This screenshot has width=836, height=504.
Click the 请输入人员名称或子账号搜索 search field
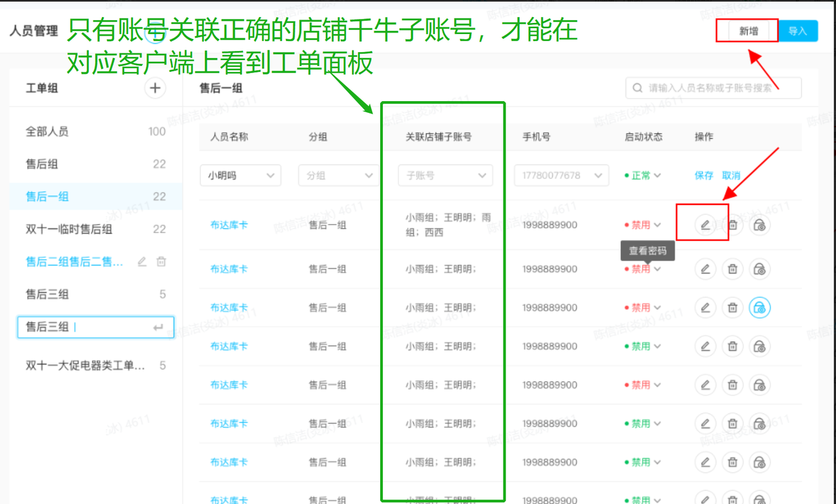(713, 87)
